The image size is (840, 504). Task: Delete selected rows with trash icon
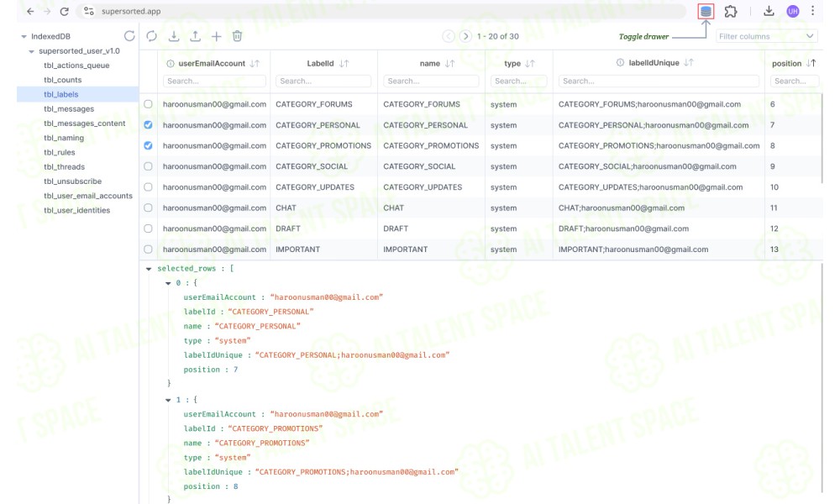238,36
